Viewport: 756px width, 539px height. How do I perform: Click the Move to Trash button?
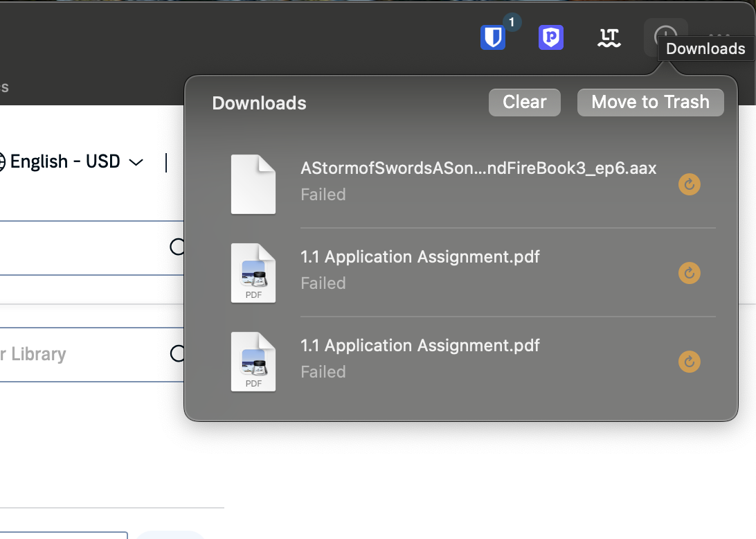pos(650,103)
